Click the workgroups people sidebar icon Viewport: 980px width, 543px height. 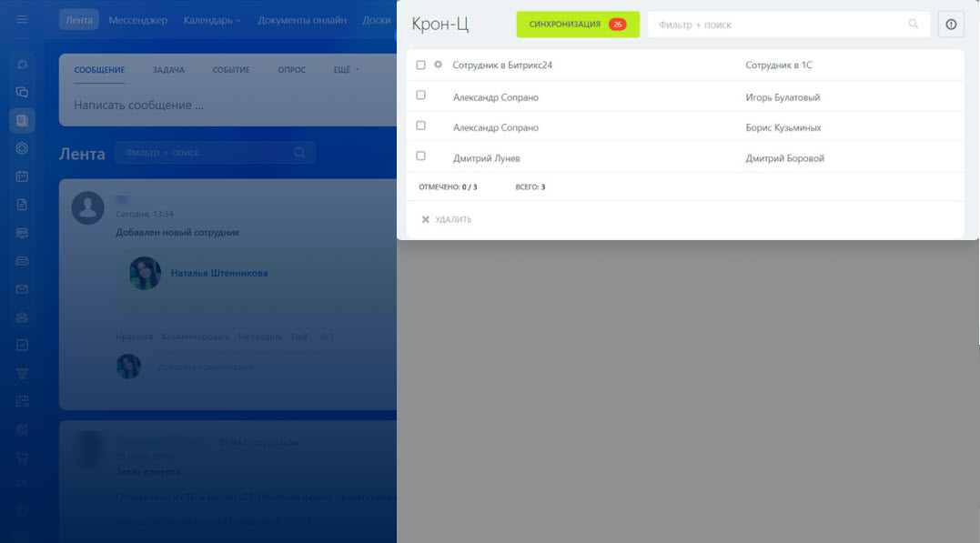(x=22, y=317)
